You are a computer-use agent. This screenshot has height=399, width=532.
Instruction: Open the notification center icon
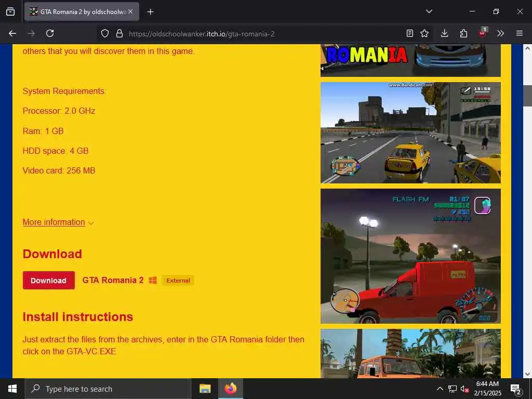coord(516,389)
